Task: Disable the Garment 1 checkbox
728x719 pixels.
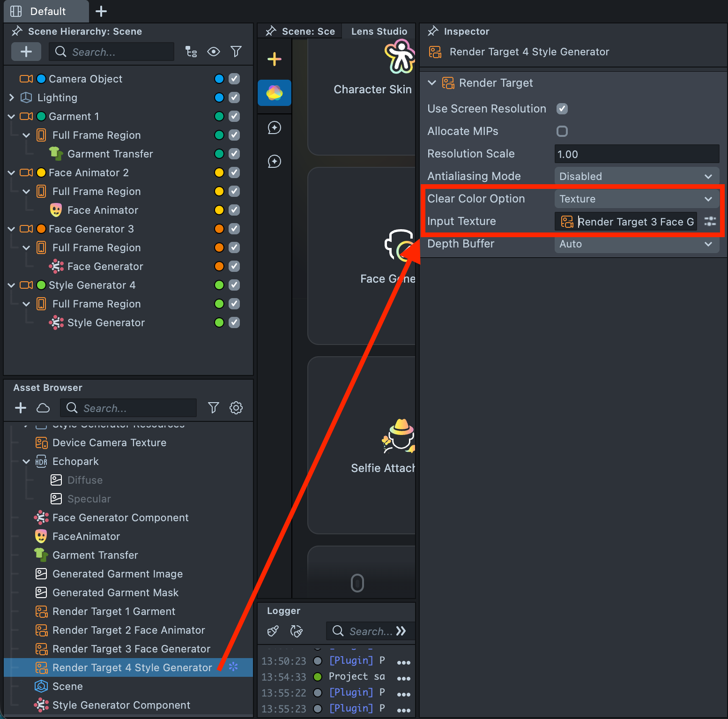Action: coord(234,116)
